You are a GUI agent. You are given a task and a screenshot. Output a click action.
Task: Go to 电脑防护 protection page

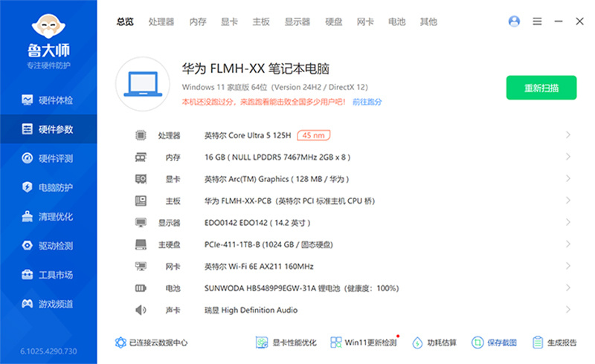(x=48, y=187)
